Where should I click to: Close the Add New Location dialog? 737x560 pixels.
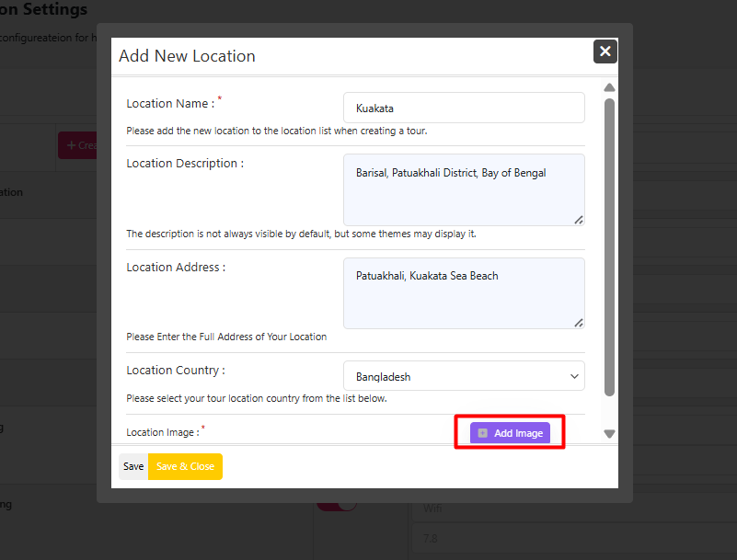605,51
